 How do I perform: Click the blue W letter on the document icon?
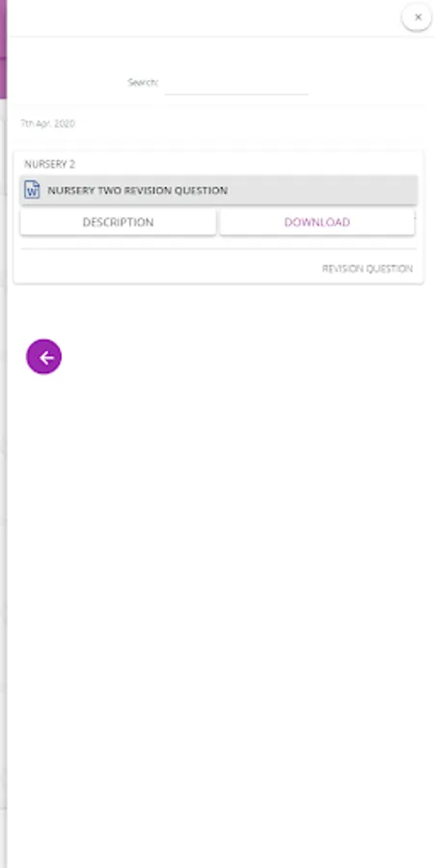click(x=32, y=193)
